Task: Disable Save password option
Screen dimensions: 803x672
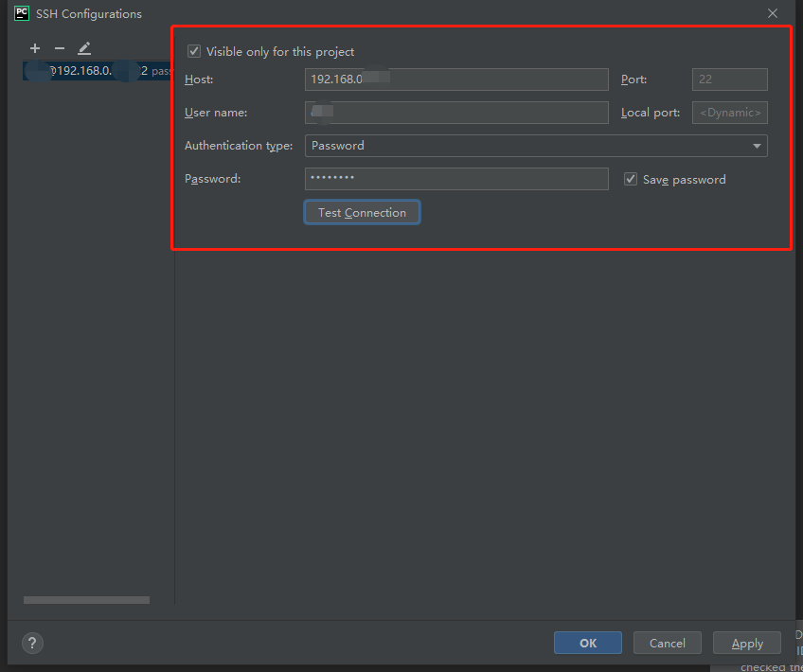Action: [x=631, y=179]
